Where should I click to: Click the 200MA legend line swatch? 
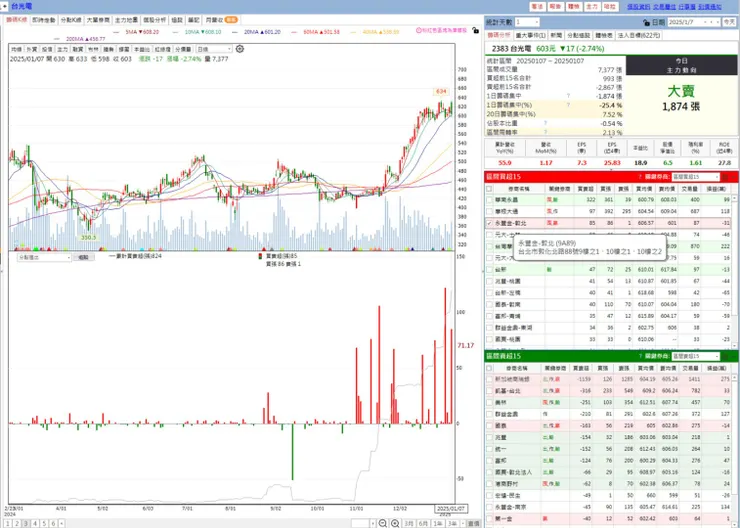58,39
